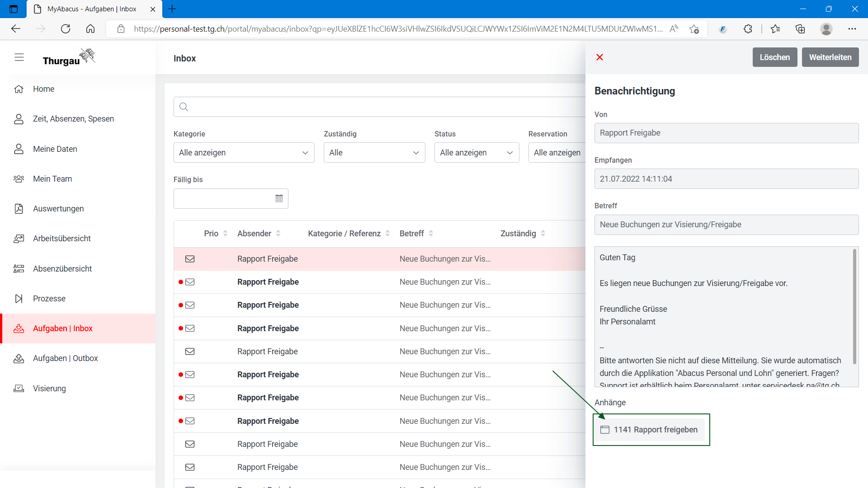868x488 pixels.
Task: Expand the Kategorie dropdown
Action: (x=244, y=153)
